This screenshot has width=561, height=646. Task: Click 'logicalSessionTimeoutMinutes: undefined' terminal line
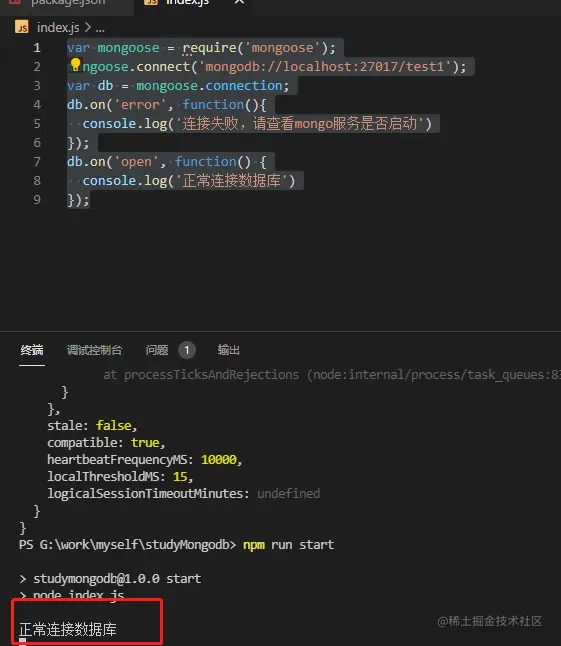click(183, 494)
